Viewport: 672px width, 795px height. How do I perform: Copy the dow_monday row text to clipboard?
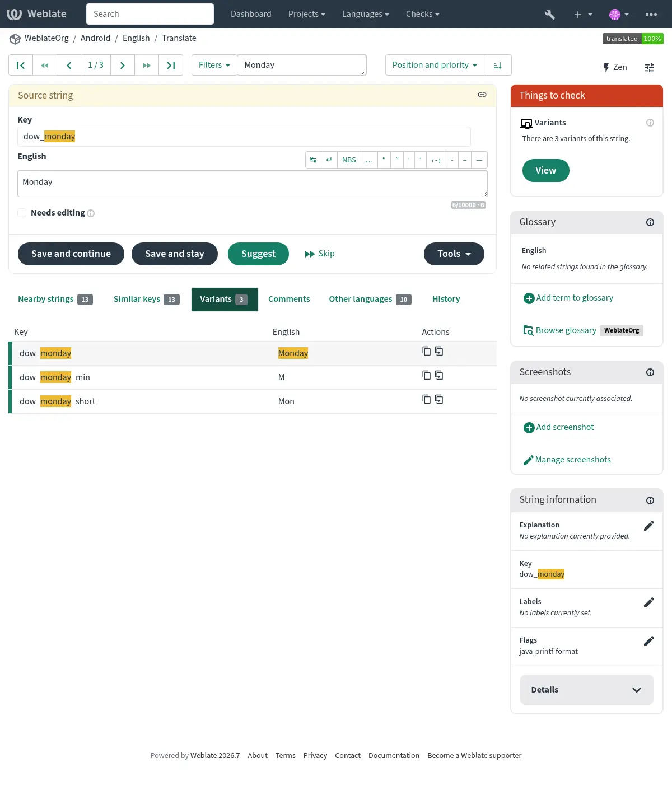tap(427, 351)
